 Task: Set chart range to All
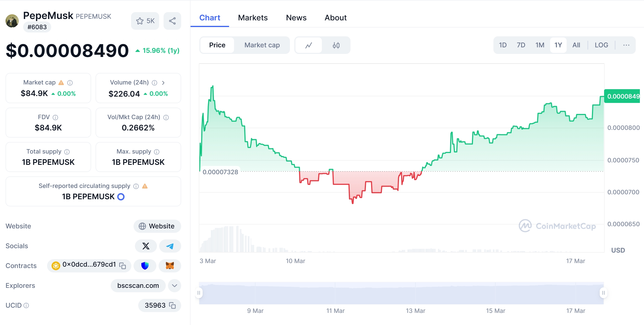(576, 45)
